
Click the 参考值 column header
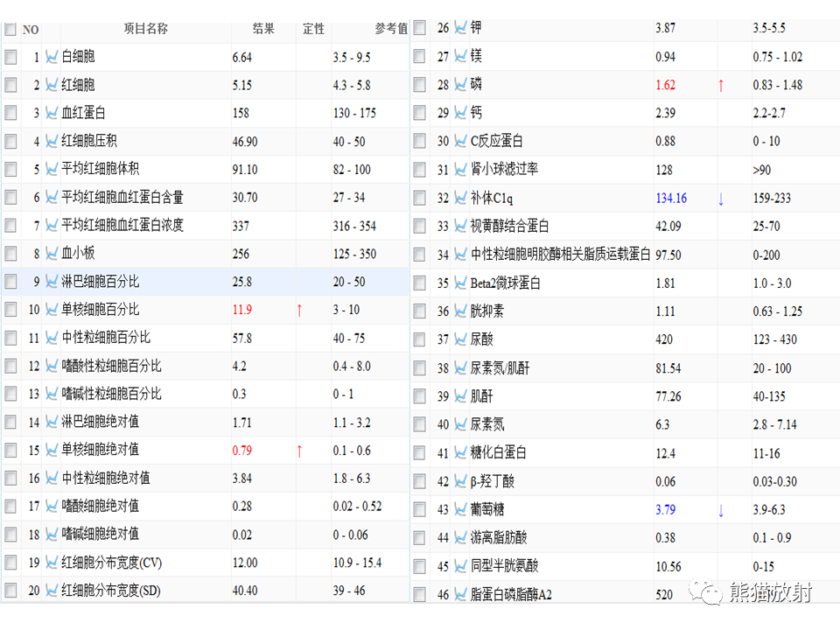point(391,28)
